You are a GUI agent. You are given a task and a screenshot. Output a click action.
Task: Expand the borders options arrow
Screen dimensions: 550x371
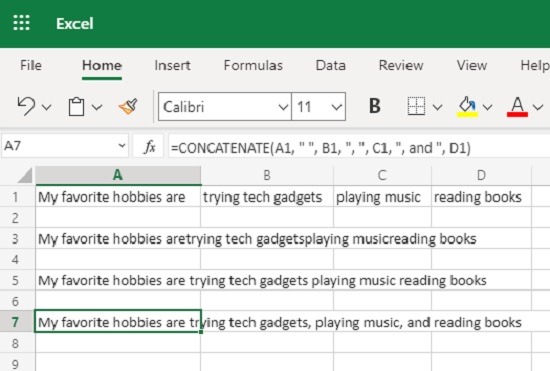tap(437, 107)
